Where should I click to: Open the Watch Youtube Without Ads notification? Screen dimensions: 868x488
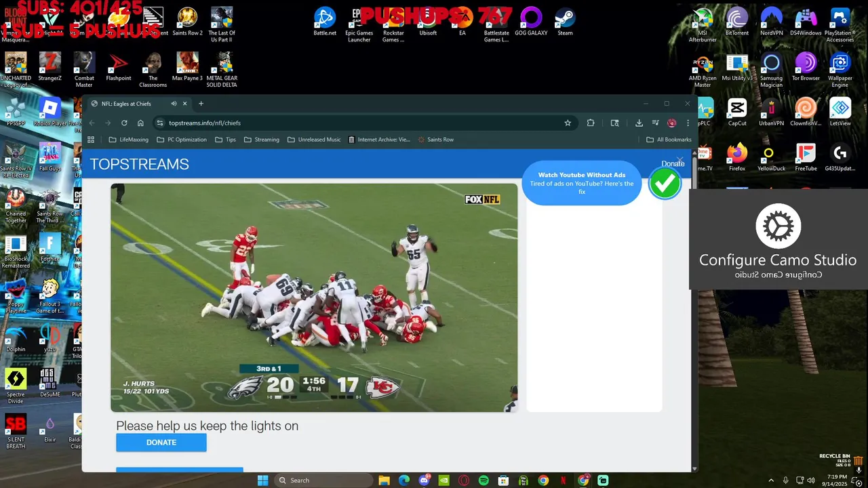[582, 183]
